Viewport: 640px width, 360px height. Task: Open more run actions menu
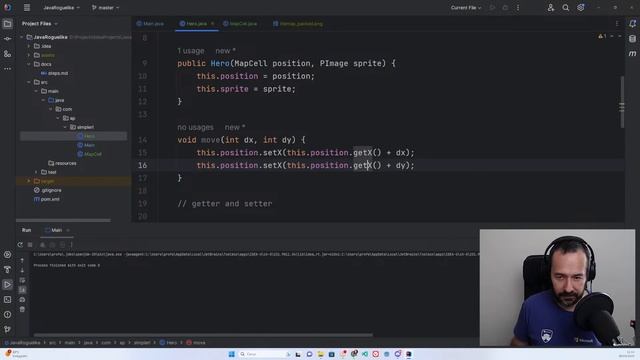tap(518, 7)
